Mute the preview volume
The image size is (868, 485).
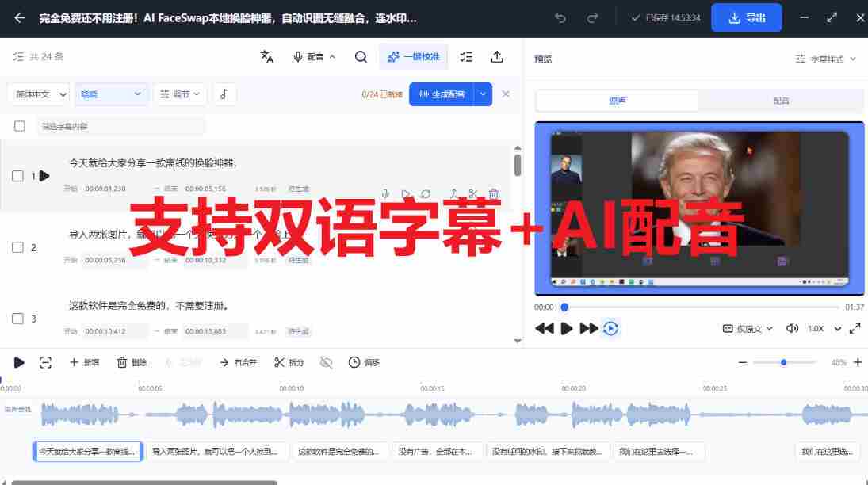(x=792, y=329)
